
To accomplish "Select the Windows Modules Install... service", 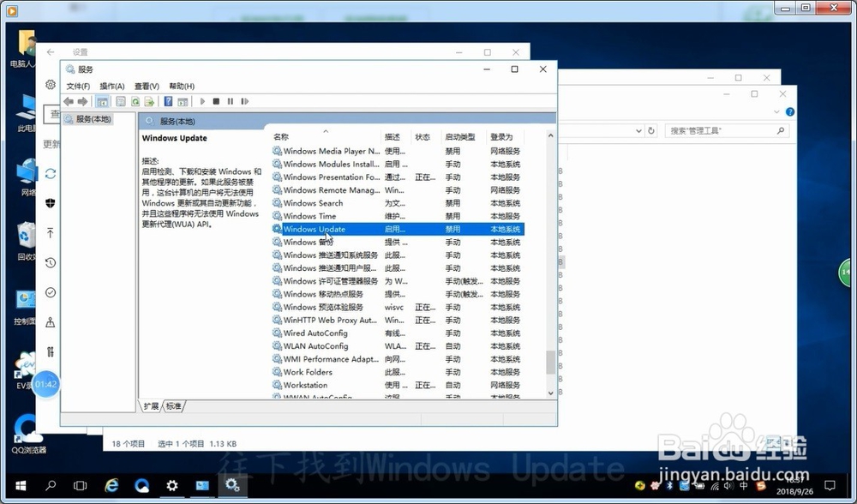I will point(398,164).
